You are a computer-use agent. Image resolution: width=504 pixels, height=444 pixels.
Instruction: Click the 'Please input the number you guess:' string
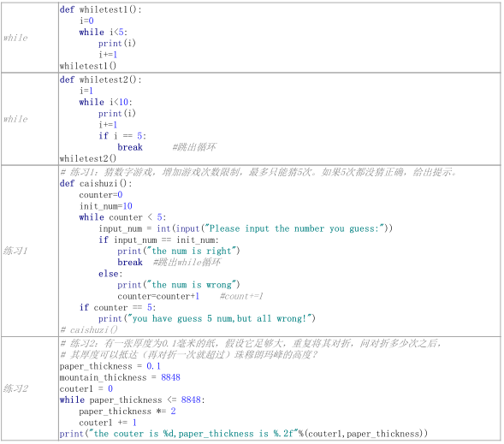coord(294,228)
